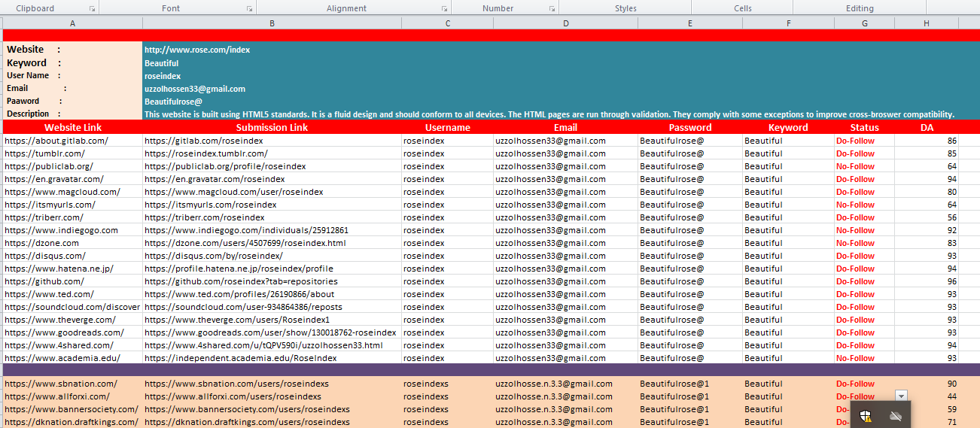The width and height of the screenshot is (980, 428).
Task: Select column H header
Action: (927, 23)
